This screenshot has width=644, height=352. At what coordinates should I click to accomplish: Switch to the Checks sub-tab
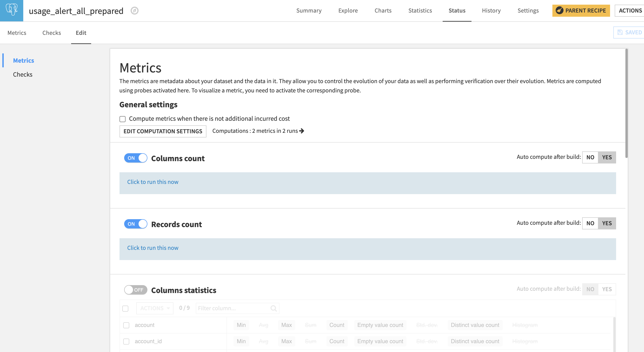tap(52, 33)
